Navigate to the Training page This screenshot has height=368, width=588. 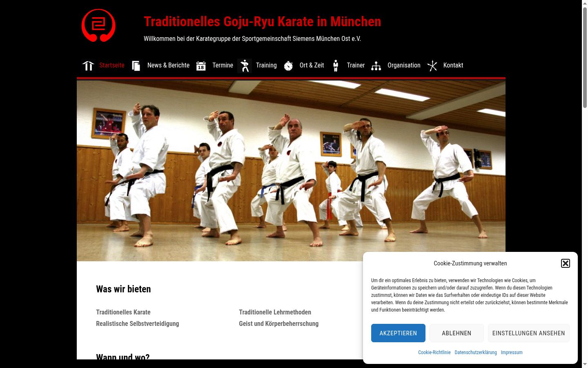coord(266,65)
